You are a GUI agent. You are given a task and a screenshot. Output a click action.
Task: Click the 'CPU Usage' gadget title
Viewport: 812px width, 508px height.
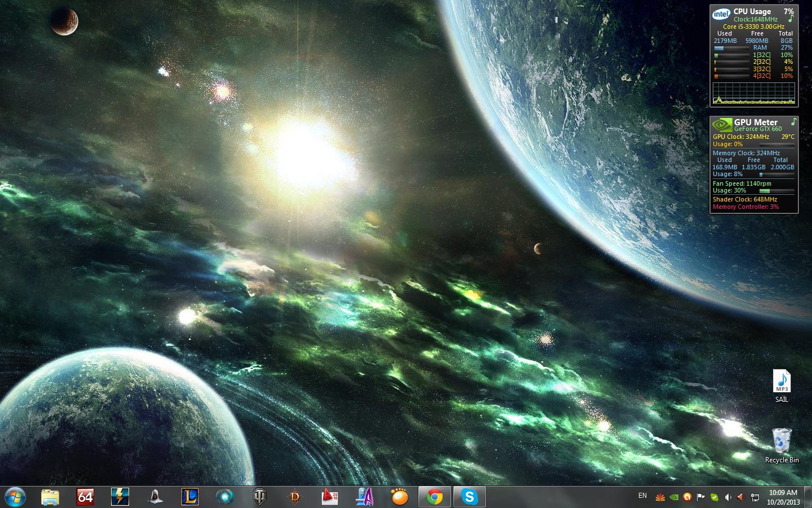[x=752, y=11]
